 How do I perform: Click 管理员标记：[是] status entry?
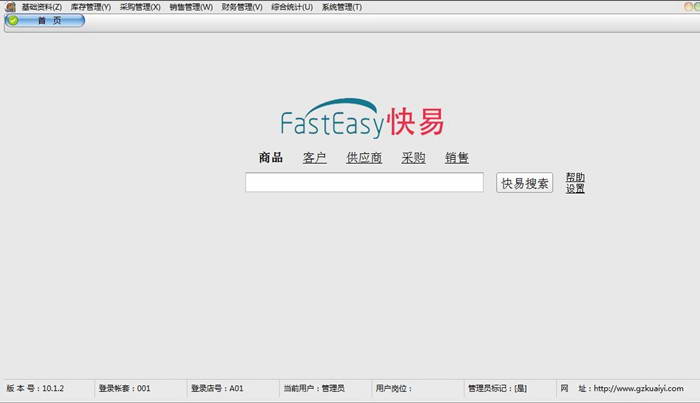coord(497,388)
